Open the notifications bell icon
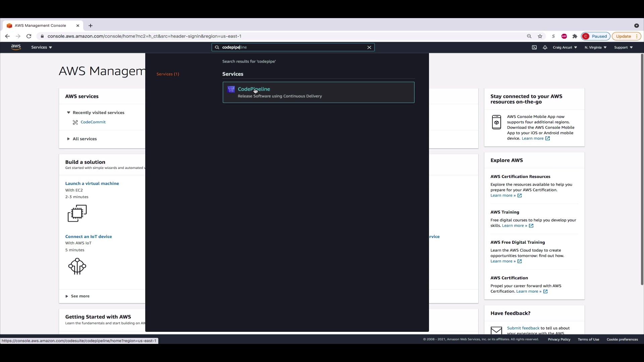The height and width of the screenshot is (362, 644). (x=545, y=48)
